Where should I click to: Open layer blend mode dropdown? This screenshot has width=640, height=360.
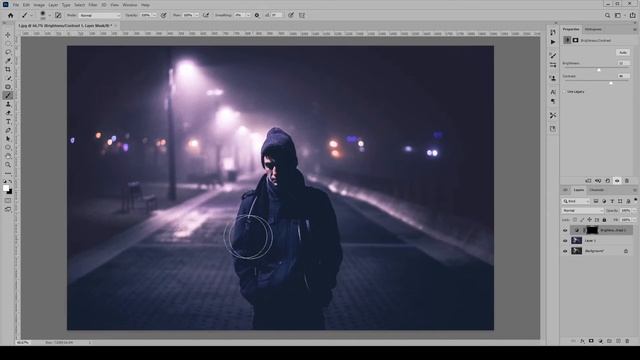coord(582,211)
